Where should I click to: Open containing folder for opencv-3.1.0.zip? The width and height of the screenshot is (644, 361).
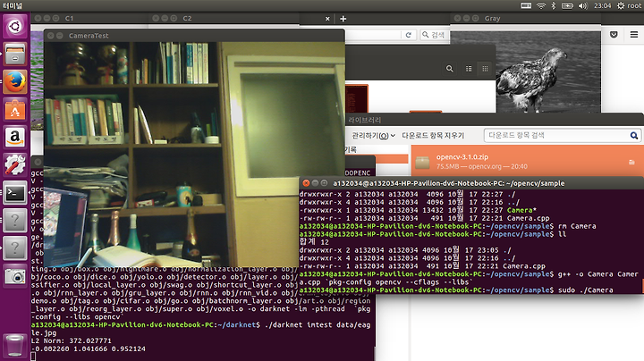[x=631, y=163]
